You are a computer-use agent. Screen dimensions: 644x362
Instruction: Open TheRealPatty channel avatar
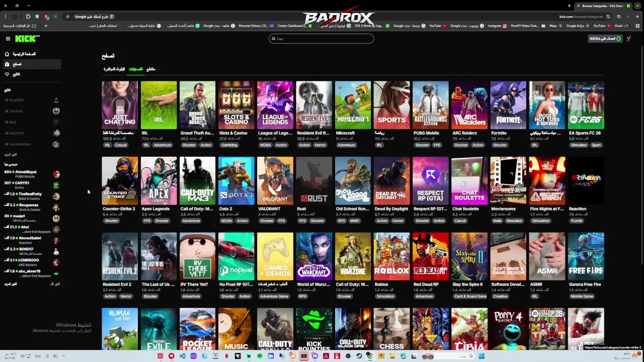pos(56,196)
